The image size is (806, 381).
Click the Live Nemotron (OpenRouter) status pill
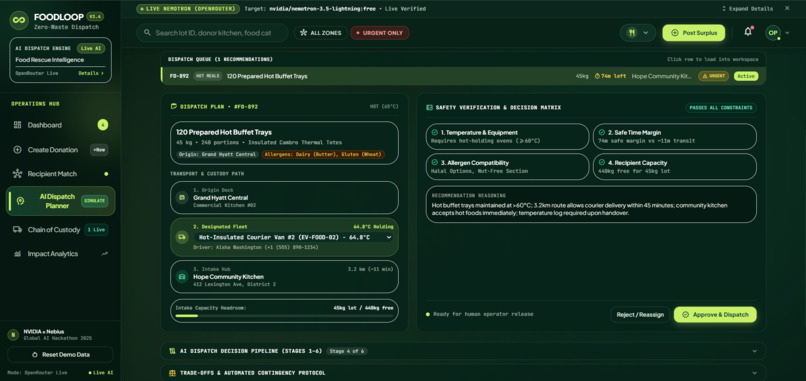pyautogui.click(x=188, y=9)
